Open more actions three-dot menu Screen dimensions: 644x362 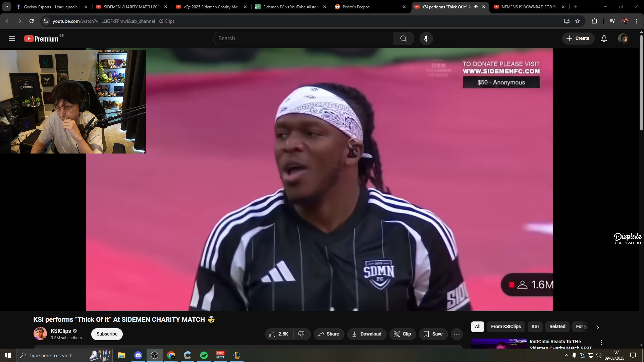[457, 334]
